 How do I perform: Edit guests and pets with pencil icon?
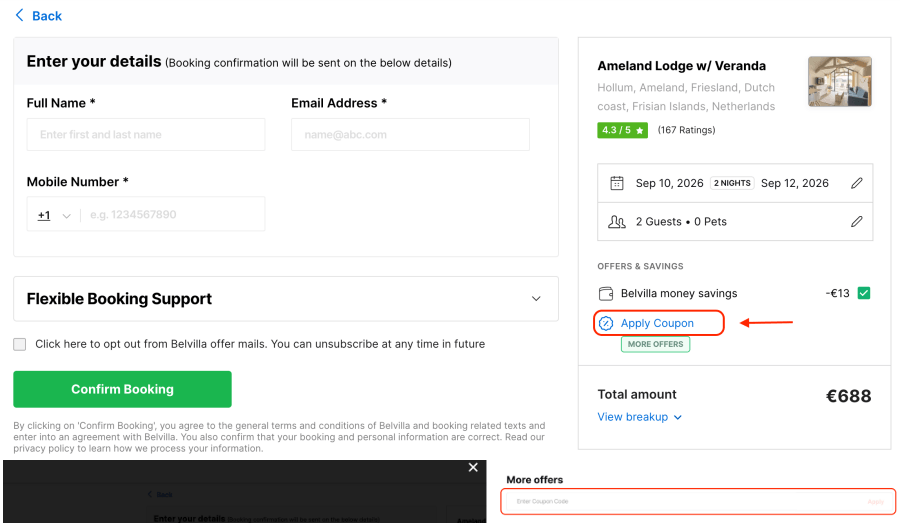tap(856, 222)
